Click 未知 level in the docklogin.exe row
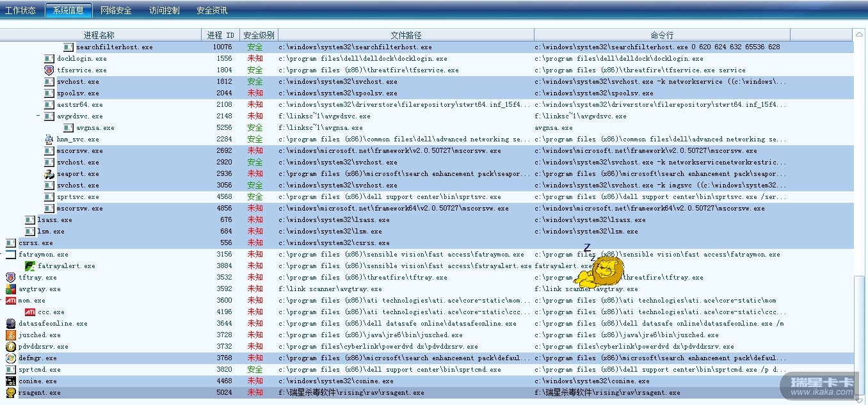This screenshot has width=868, height=405. tap(255, 58)
